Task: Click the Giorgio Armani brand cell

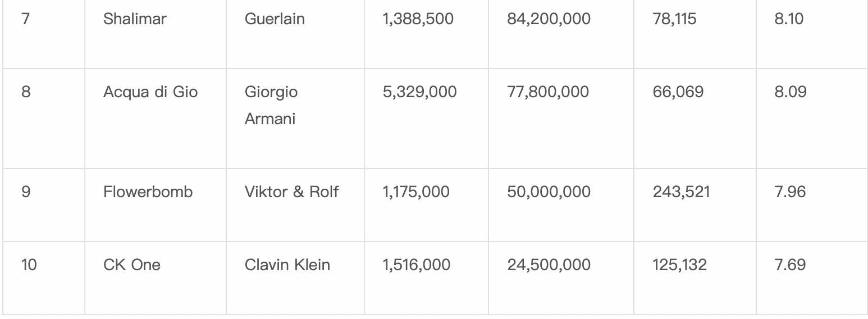Action: (295, 119)
